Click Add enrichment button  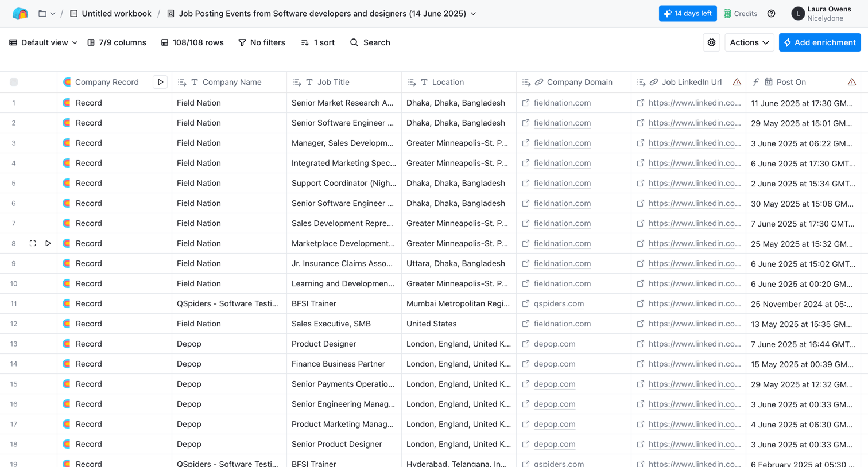pos(820,42)
